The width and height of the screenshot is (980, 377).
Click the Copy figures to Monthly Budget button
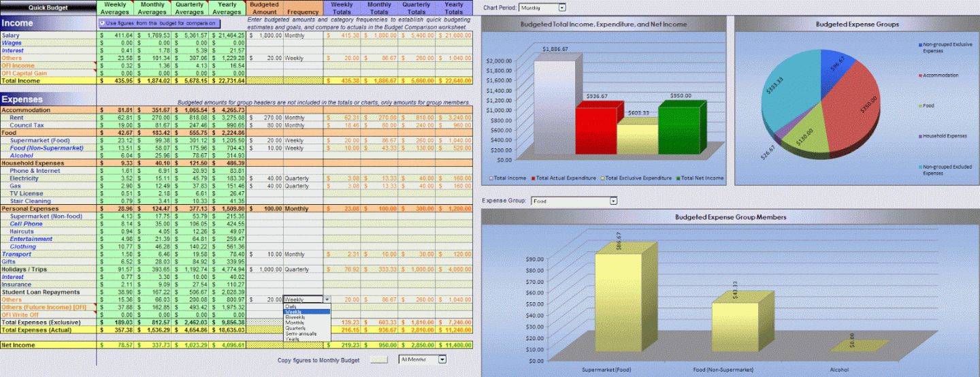[378, 359]
